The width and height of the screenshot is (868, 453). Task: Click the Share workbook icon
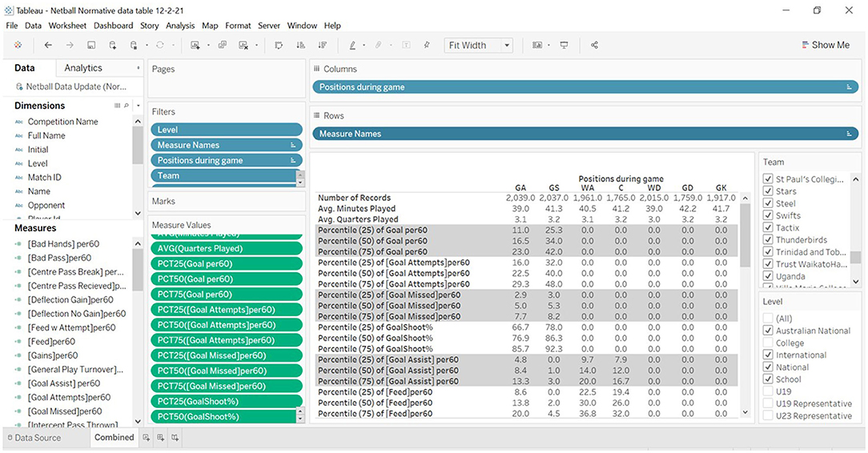(x=594, y=46)
